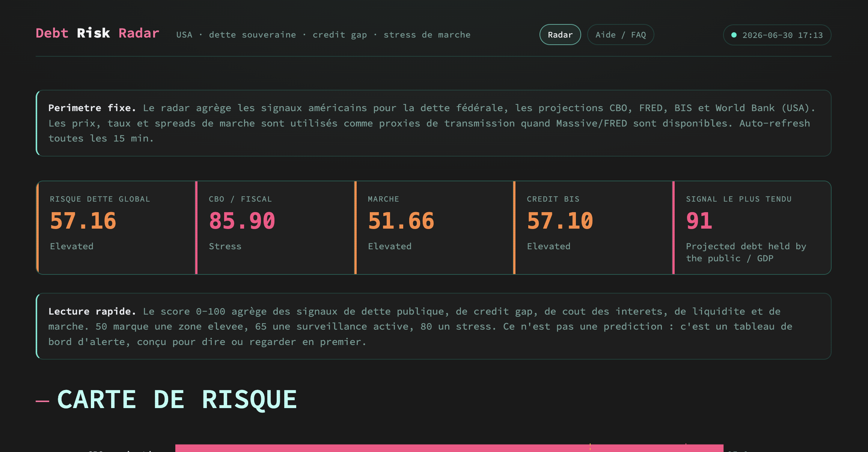868x452 pixels.
Task: Select the Credit BIS 57.10 card
Action: click(x=593, y=228)
